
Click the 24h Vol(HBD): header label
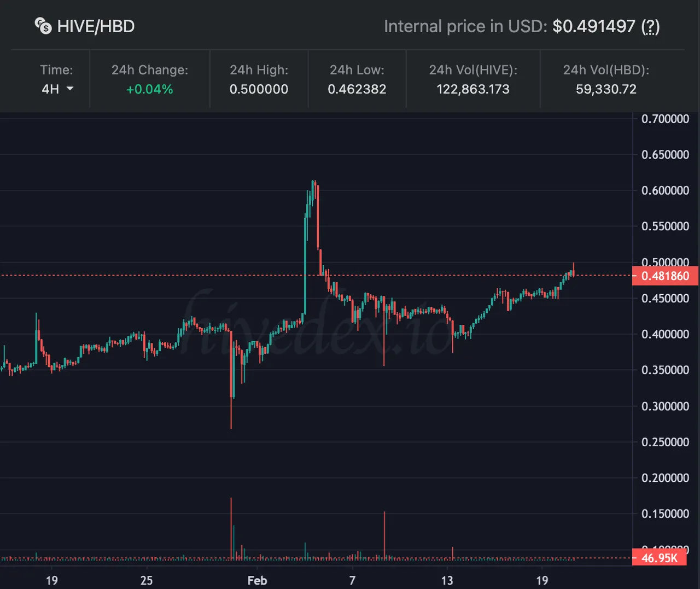[x=606, y=70]
